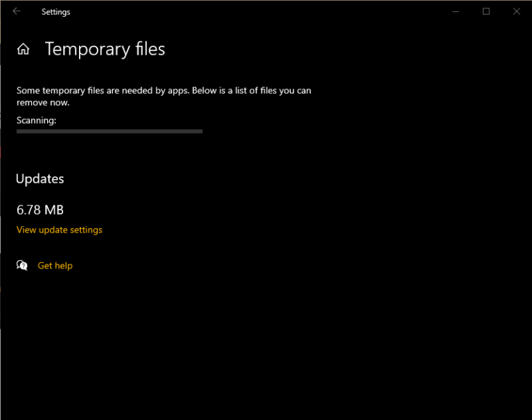Screen dimensions: 532x420
Task: Open Settings home via house icon
Action: [23, 50]
